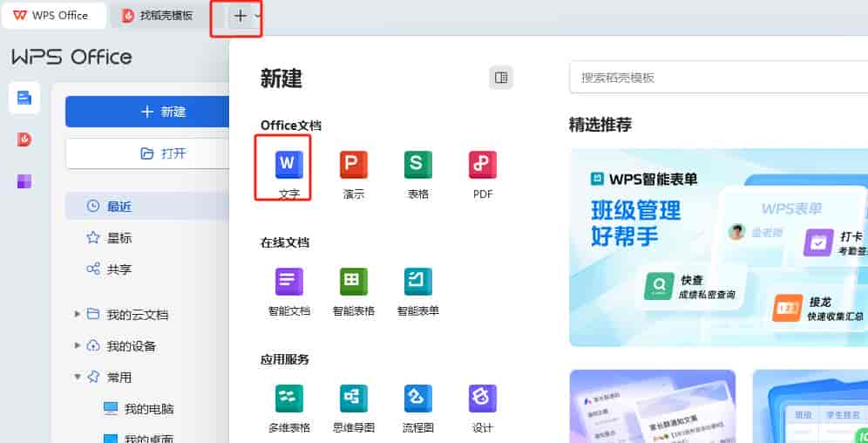The height and width of the screenshot is (443, 868).
Task: Launch 流程图 flowchart tool
Action: click(x=418, y=408)
